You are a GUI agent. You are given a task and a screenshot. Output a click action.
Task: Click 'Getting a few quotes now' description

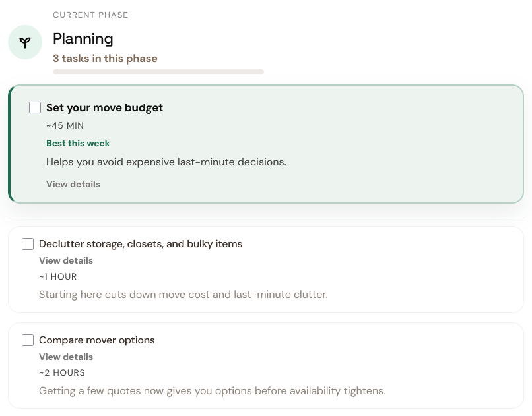click(x=213, y=390)
